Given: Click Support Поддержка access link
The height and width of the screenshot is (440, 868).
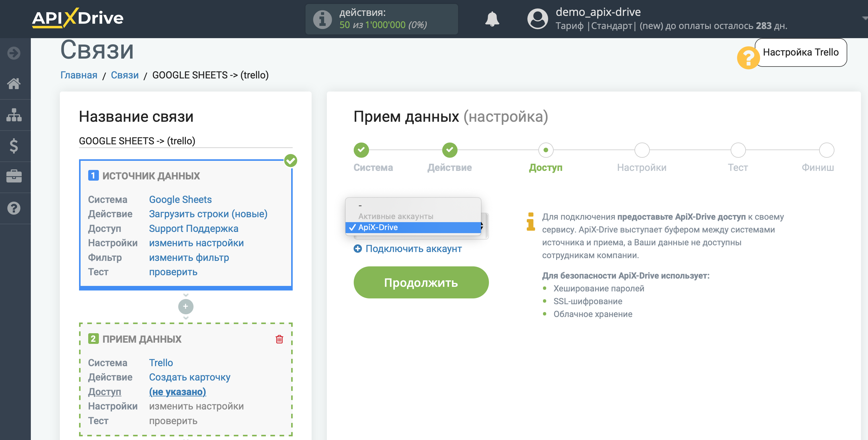Looking at the screenshot, I should pos(193,229).
